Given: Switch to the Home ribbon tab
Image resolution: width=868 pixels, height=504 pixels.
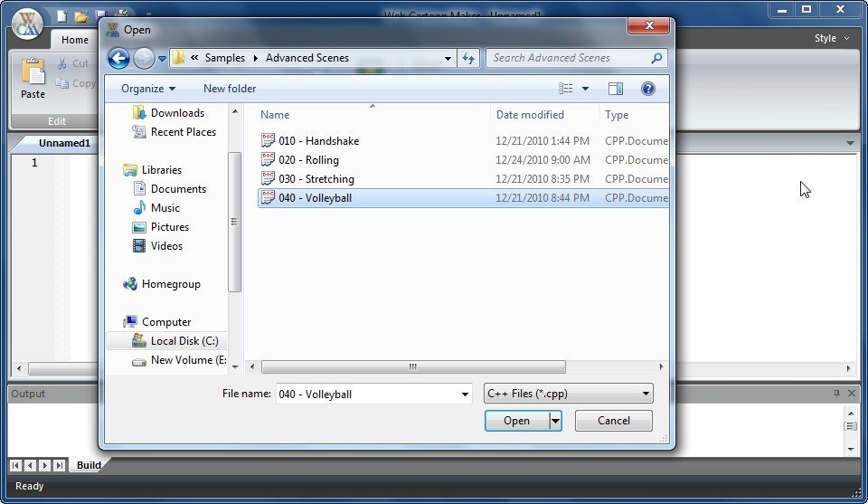Looking at the screenshot, I should [75, 40].
